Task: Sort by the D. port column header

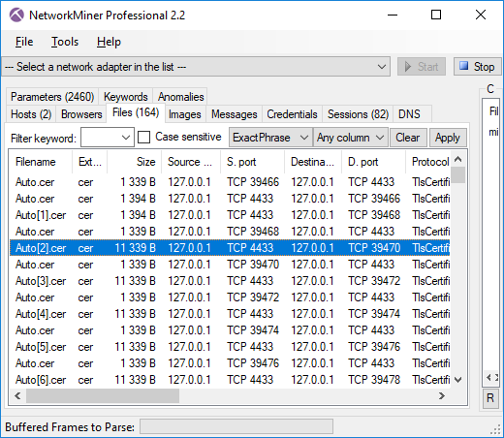Action: (373, 162)
